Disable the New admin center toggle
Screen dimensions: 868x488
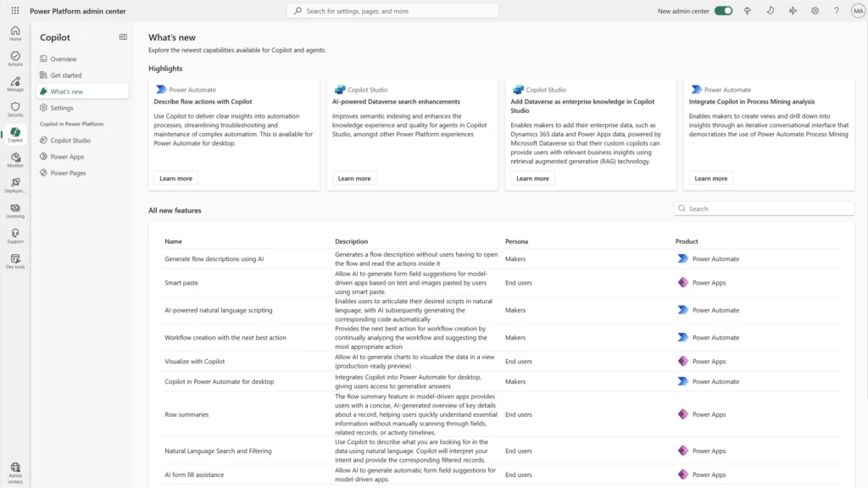(x=722, y=11)
